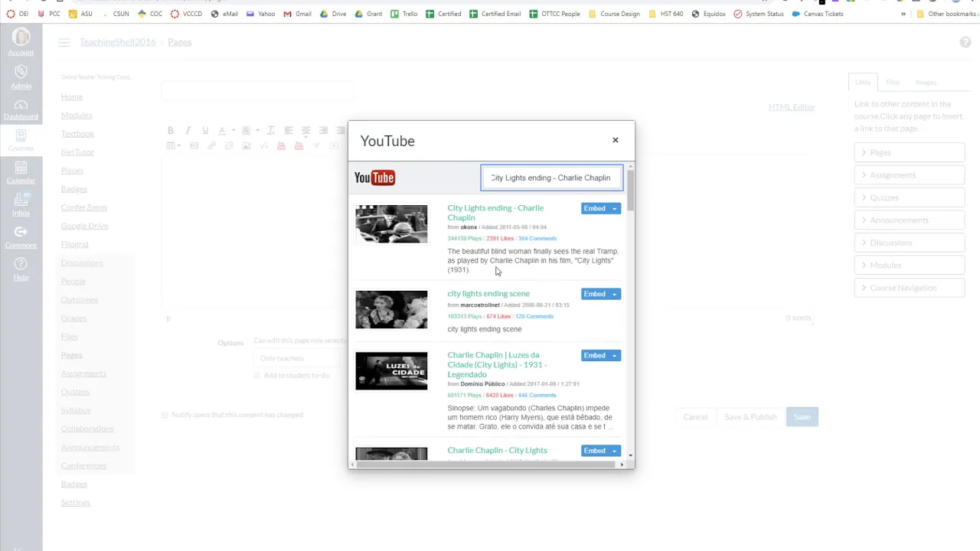This screenshot has height=551, width=980.
Task: Expand the Course Navigation section
Action: pyautogui.click(x=910, y=288)
